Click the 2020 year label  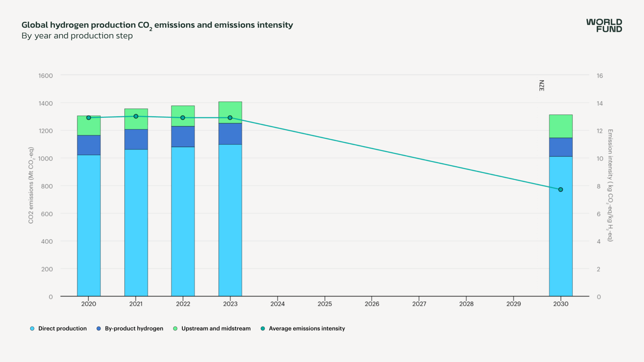pos(88,303)
